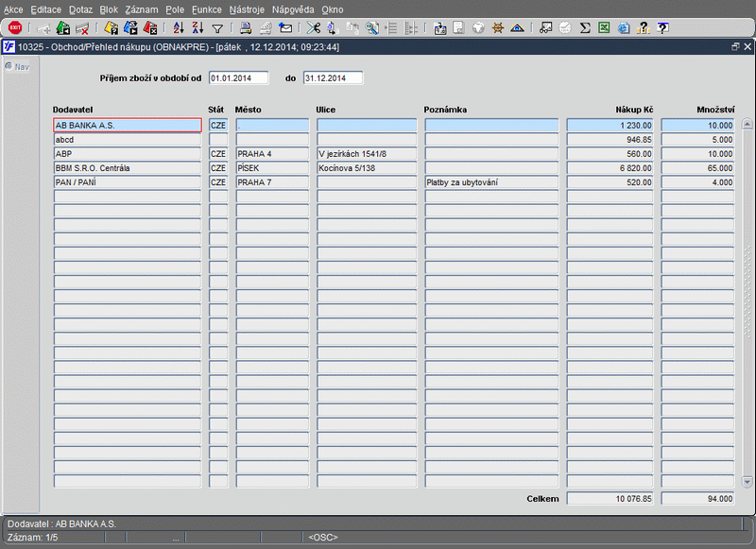Image resolution: width=756 pixels, height=549 pixels.
Task: Click the CZE state cell for ABP
Action: (218, 154)
